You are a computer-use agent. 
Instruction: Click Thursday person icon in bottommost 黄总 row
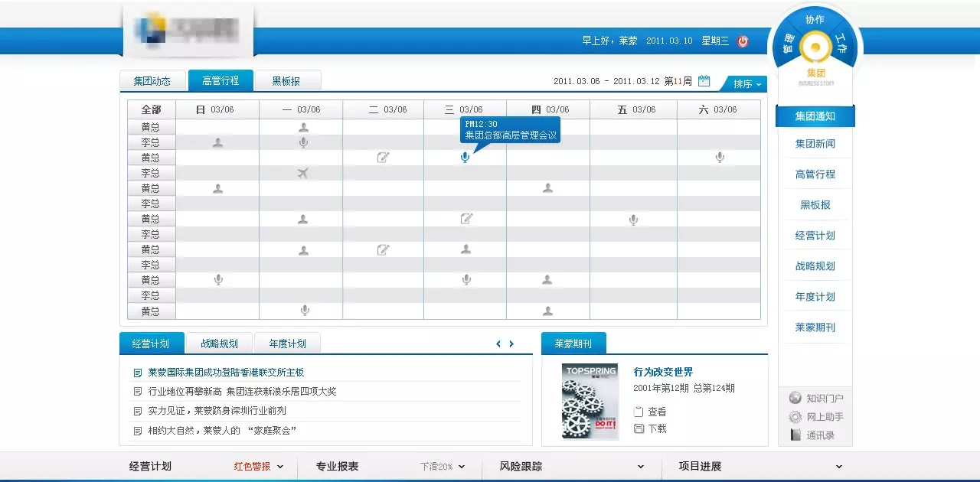click(x=547, y=311)
